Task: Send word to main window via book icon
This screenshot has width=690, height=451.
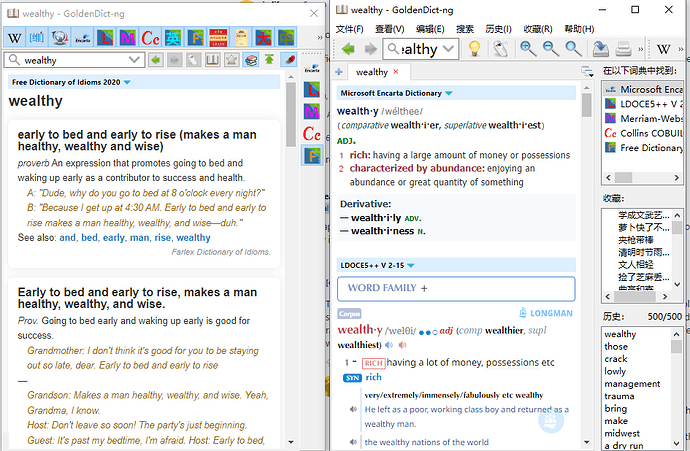Action: [213, 59]
